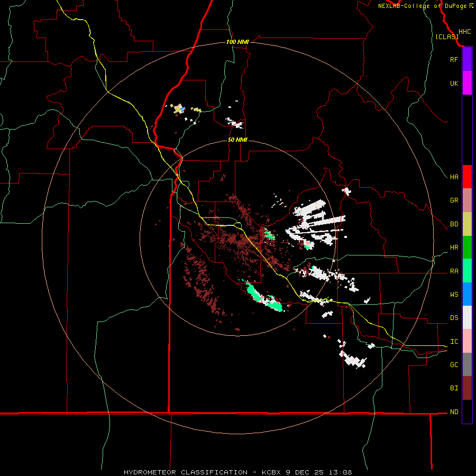
Task: Click the UK legend label
Action: point(454,83)
